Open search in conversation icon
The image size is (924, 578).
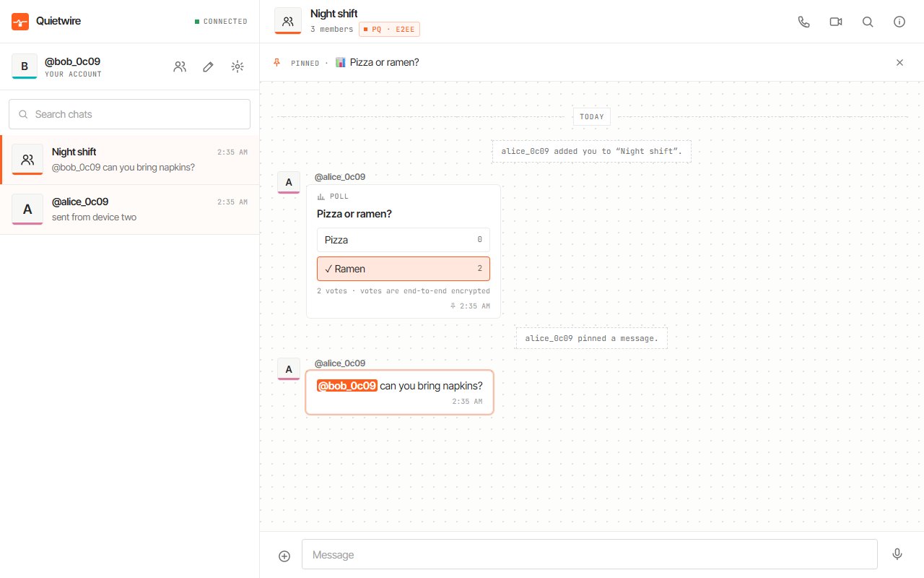(x=868, y=22)
